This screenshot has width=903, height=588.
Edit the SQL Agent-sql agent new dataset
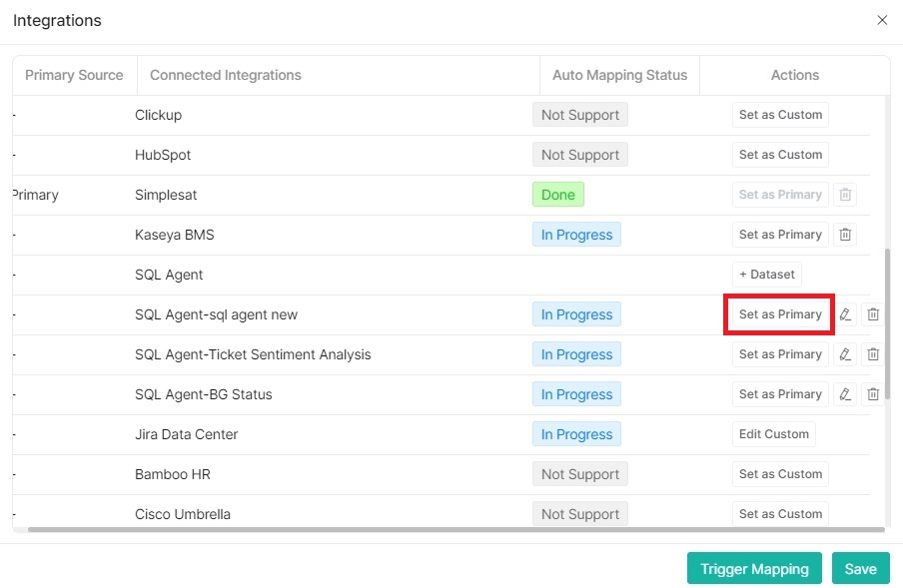click(845, 313)
